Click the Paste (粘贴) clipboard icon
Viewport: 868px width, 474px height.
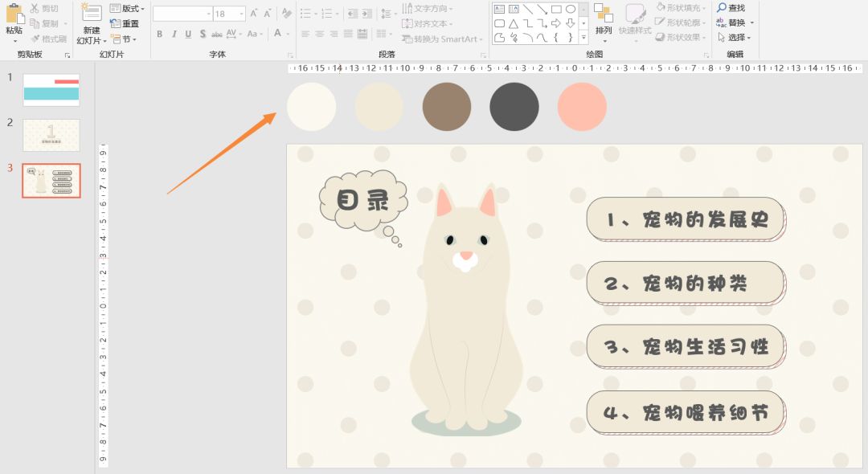[14, 14]
